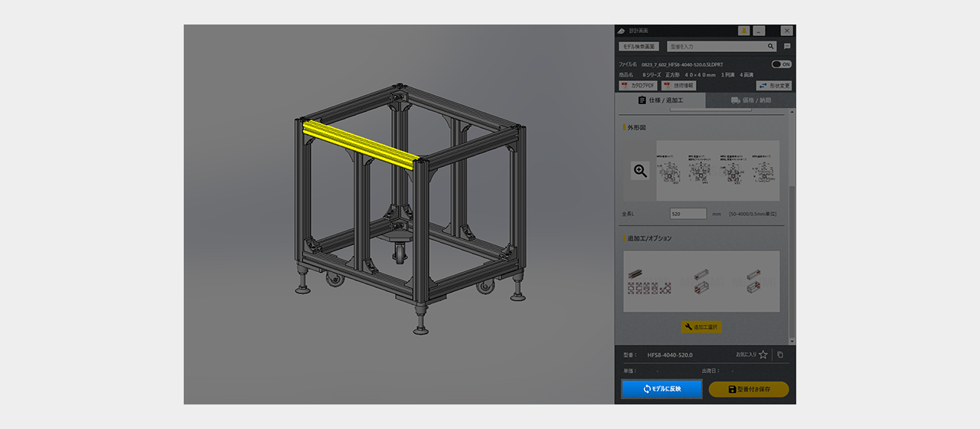Switch to the 価格 / 納期 tab
Image resolution: width=980 pixels, height=429 pixels.
coord(750,100)
